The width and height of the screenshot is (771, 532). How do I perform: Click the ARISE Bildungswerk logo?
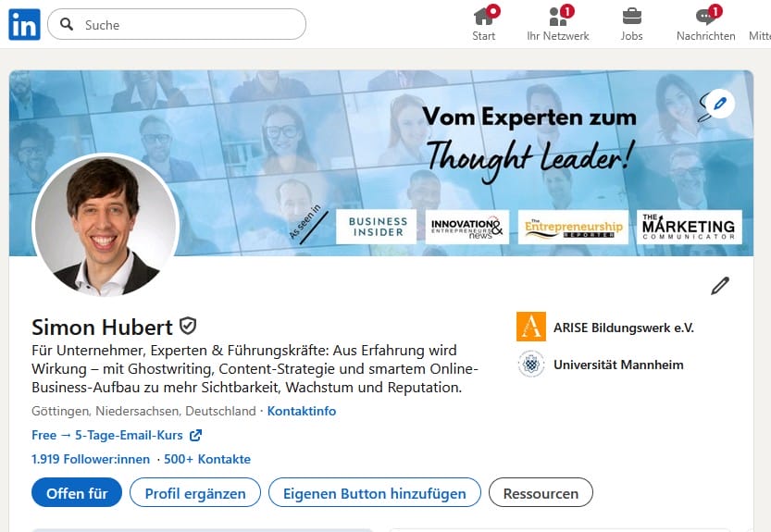coord(531,327)
